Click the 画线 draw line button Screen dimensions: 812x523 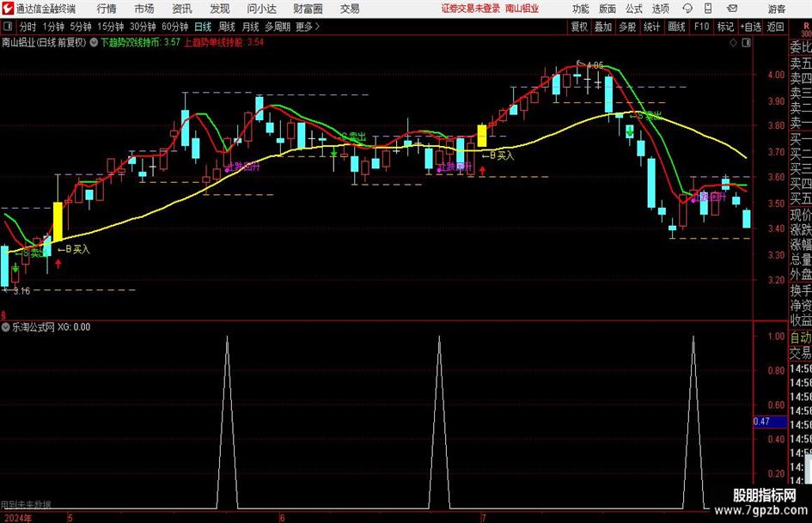[676, 27]
